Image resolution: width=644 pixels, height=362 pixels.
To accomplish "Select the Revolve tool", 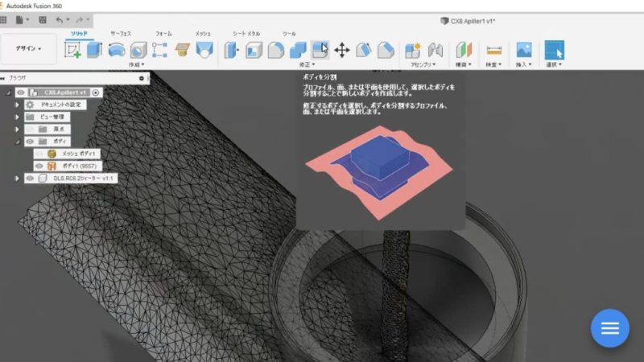I will point(117,50).
